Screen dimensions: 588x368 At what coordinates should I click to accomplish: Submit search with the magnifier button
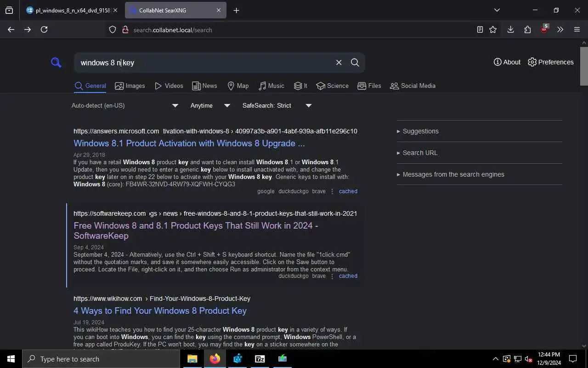355,63
